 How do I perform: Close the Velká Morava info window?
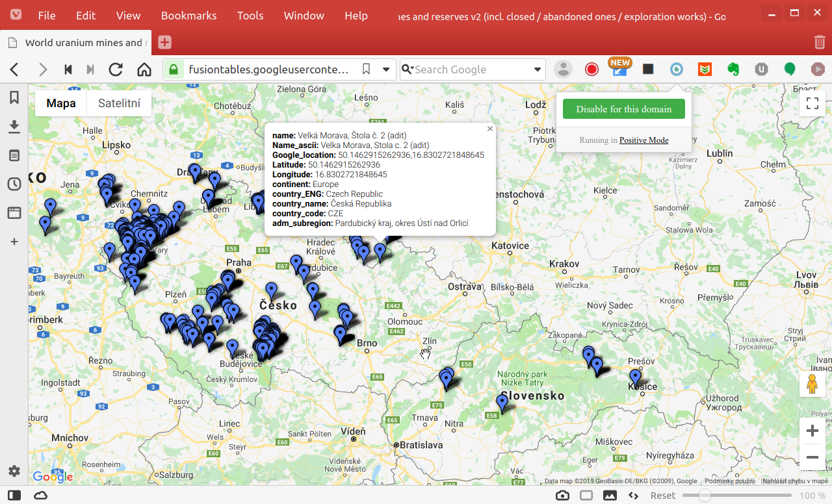click(490, 129)
